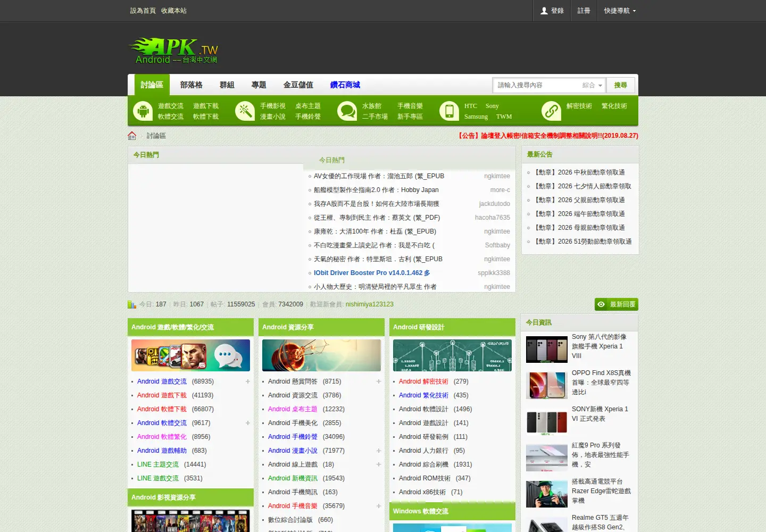The width and height of the screenshot is (766, 532).
Task: Expand the Android 懸賞問答 row
Action: tap(378, 381)
